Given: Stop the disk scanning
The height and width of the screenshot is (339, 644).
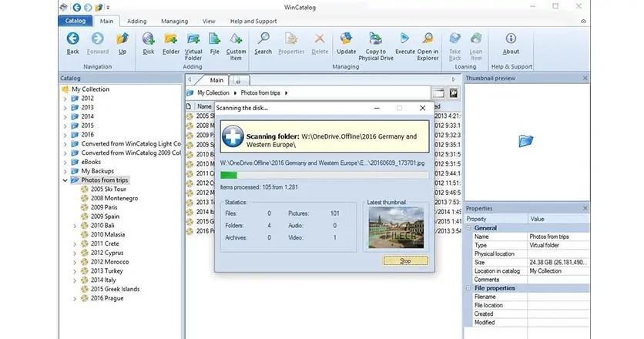Looking at the screenshot, I should pos(405,261).
